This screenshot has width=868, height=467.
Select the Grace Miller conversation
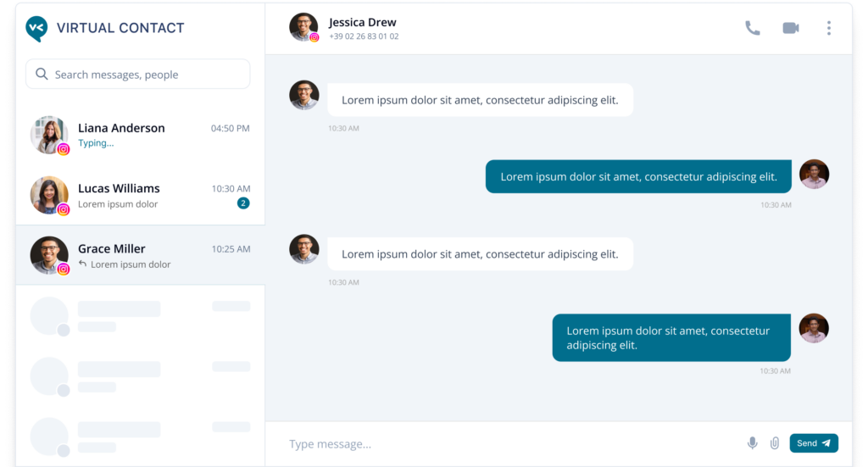tap(140, 255)
